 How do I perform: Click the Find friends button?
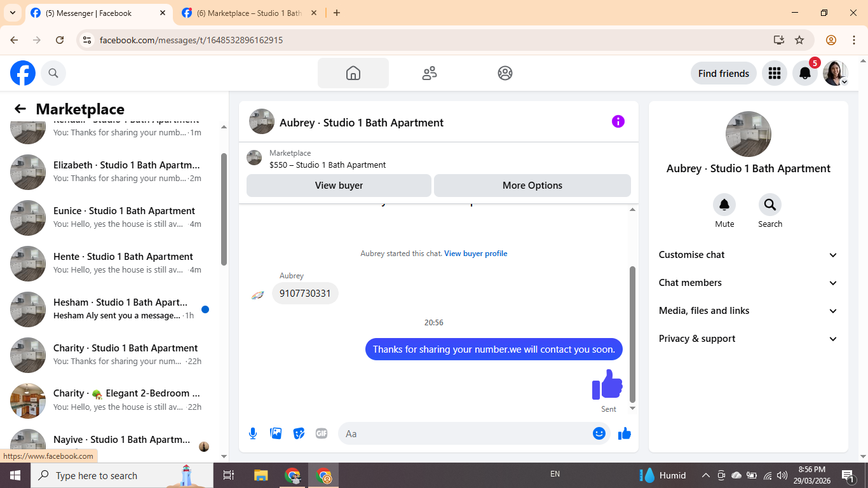[724, 73]
